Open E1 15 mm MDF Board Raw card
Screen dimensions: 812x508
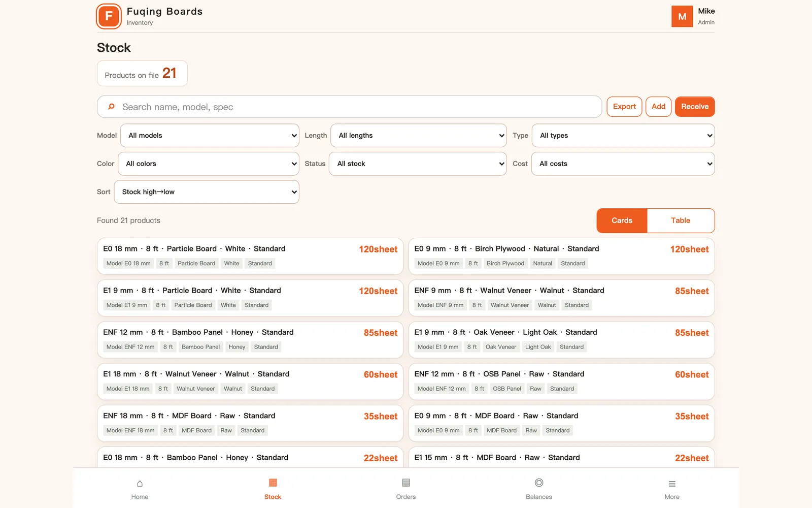pos(561,457)
